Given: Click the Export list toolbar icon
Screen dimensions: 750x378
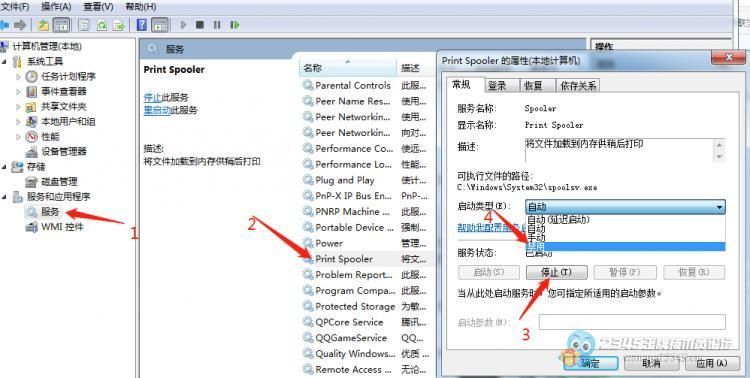Looking at the screenshot, I should coord(119,25).
